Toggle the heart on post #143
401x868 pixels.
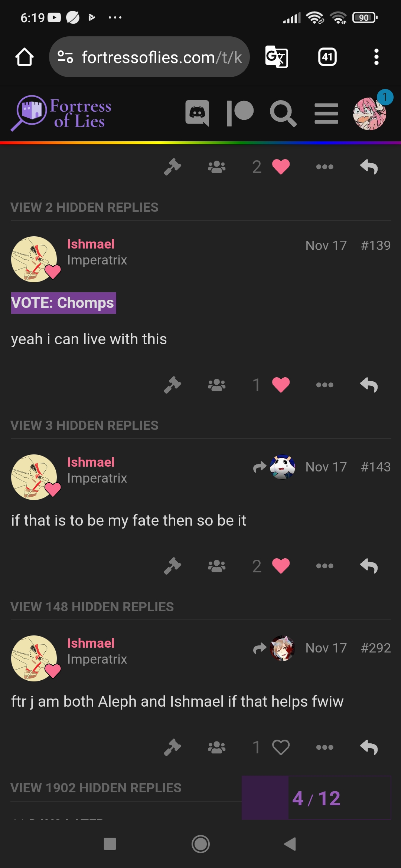[x=281, y=566]
